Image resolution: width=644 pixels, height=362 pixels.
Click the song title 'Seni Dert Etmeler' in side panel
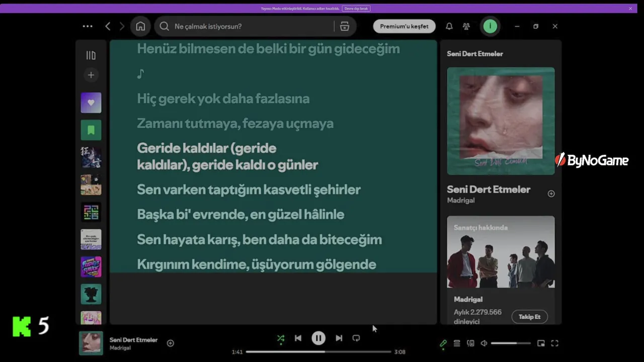(x=489, y=190)
